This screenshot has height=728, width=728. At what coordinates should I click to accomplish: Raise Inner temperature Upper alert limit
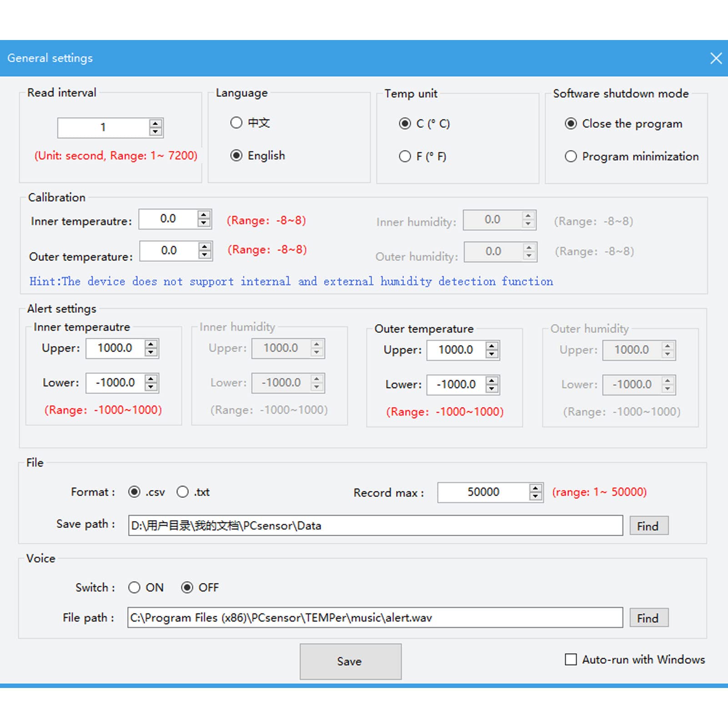tap(151, 344)
